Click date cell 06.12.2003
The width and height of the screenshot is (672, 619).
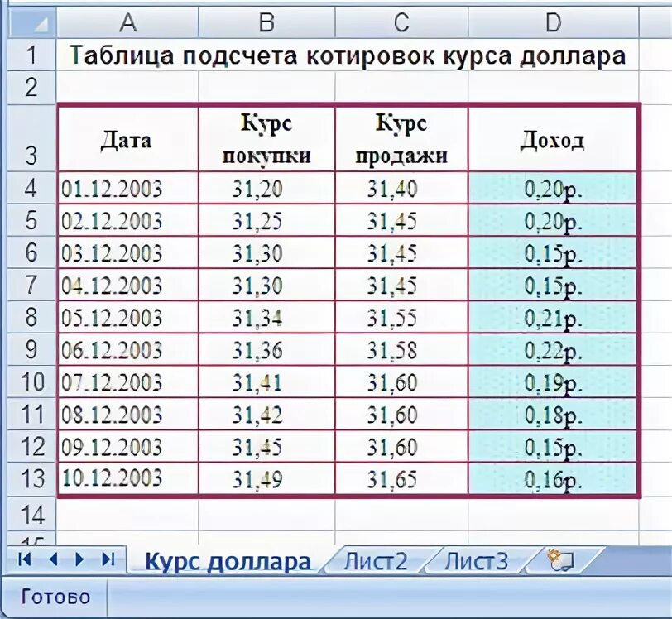point(127,349)
